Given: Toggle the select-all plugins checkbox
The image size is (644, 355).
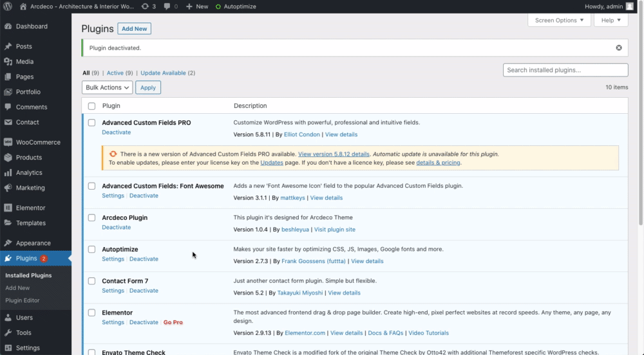Looking at the screenshot, I should coord(91,106).
